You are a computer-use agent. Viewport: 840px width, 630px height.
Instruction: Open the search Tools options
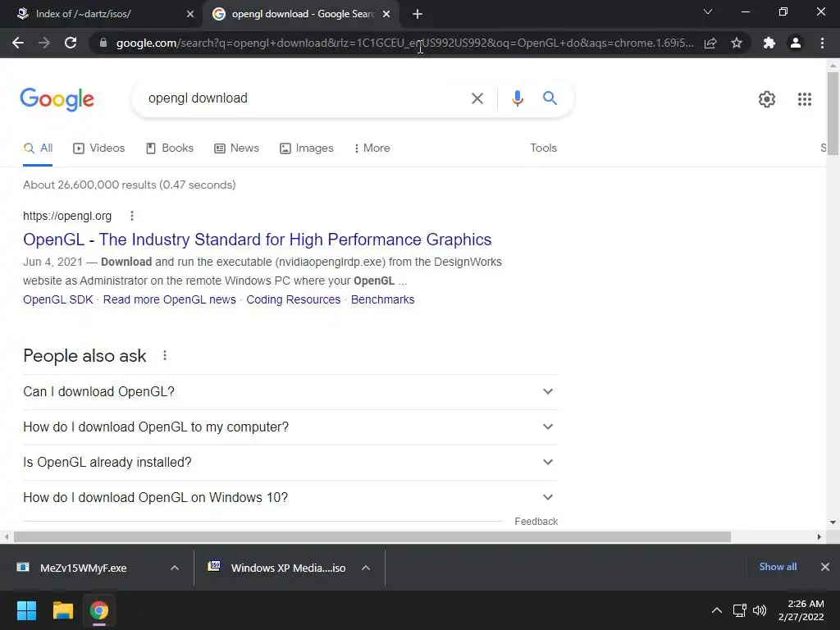click(x=543, y=148)
